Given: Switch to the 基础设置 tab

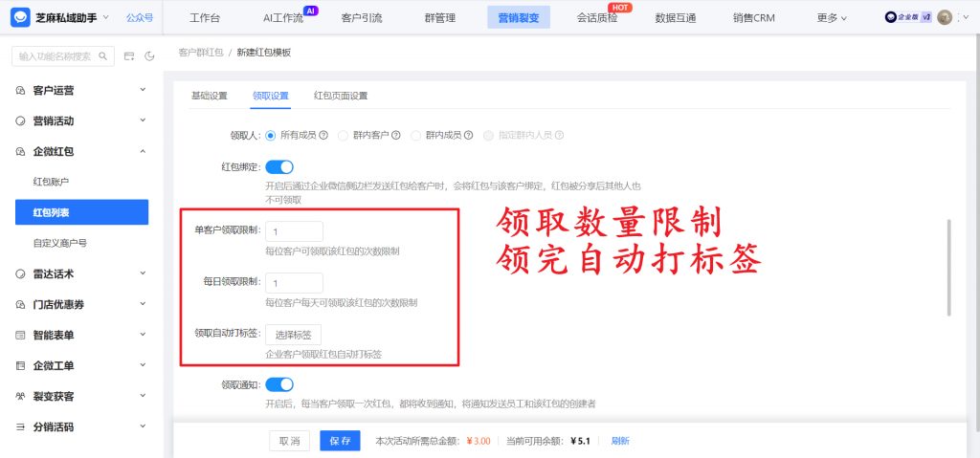Looking at the screenshot, I should coord(209,96).
